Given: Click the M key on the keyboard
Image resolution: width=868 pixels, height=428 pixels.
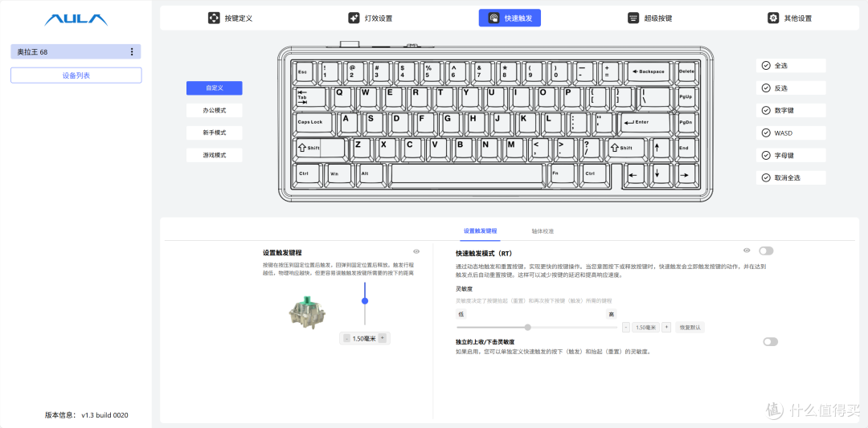Looking at the screenshot, I should [x=515, y=149].
